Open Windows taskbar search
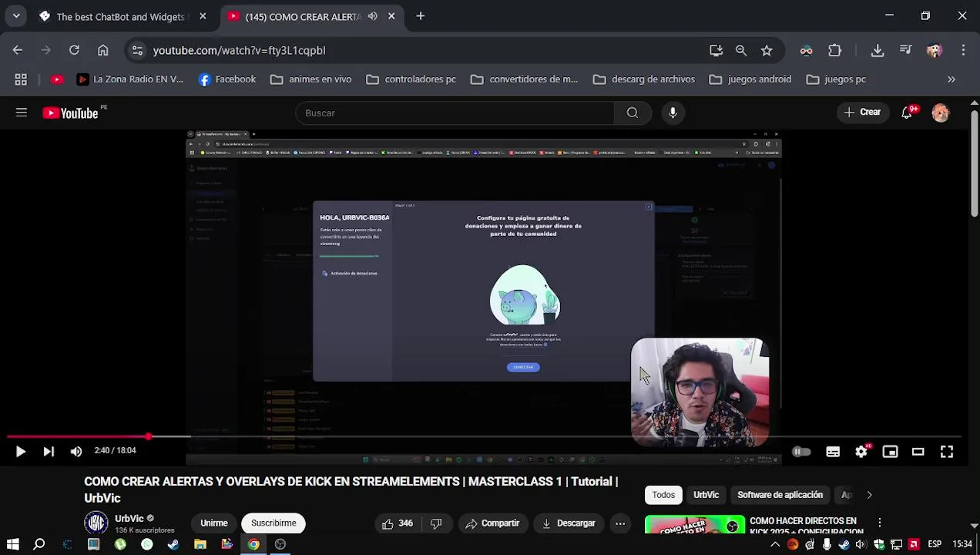 tap(39, 544)
